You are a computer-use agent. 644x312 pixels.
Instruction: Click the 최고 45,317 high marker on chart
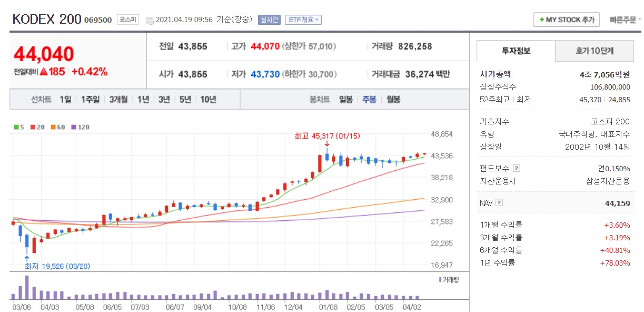pos(327,136)
